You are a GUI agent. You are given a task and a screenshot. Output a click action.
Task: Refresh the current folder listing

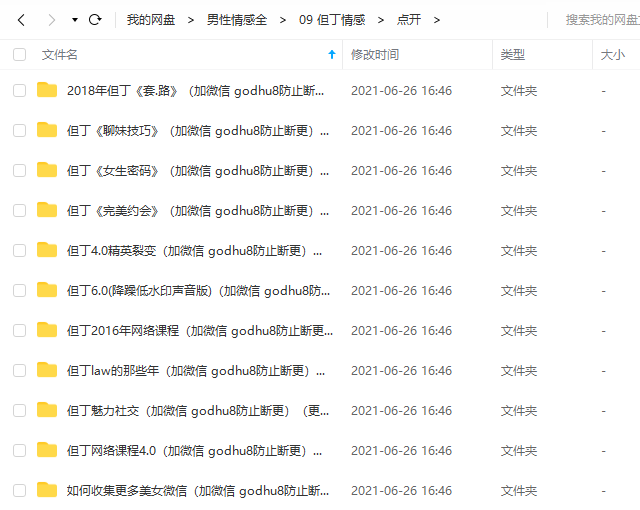coord(95,20)
